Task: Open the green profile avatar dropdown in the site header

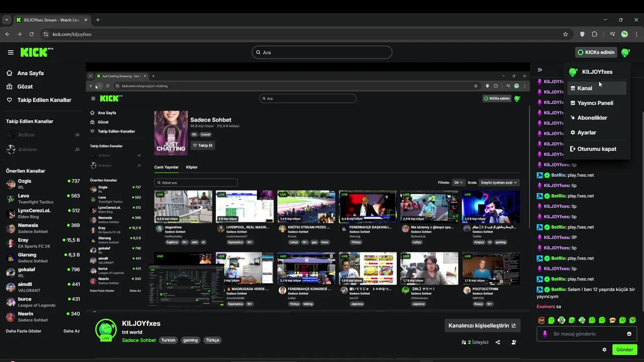Action: 625,52
